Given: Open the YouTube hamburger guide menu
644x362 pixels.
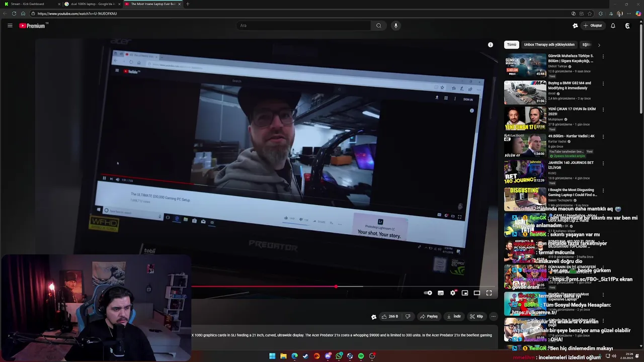Looking at the screenshot, I should point(10,26).
